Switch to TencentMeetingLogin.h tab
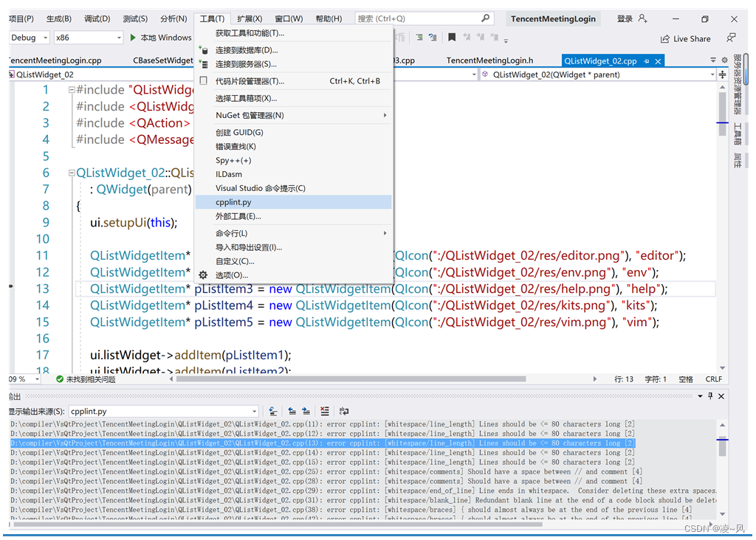756x540 pixels. [489, 60]
